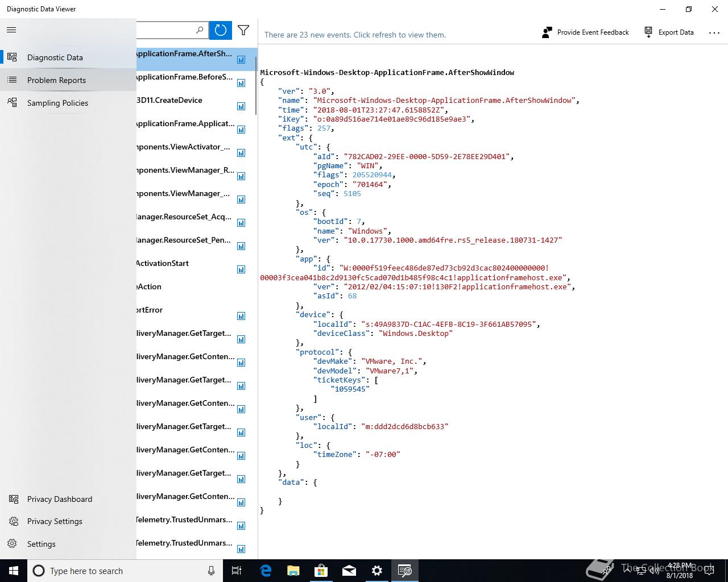The width and height of the screenshot is (728, 582).
Task: Click the Diagnostic Data Viewer taskbar icon
Action: [x=404, y=571]
